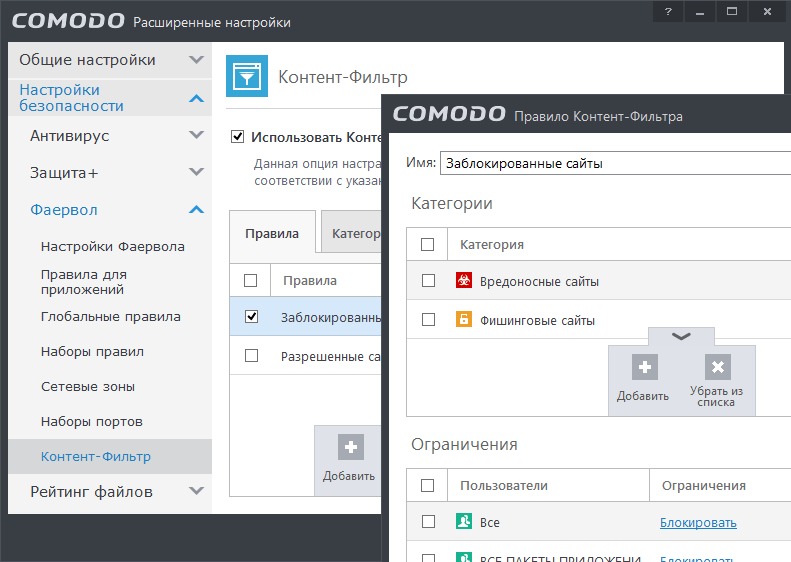Toggle the Пользователи header checkbox
791x562 pixels.
[427, 485]
